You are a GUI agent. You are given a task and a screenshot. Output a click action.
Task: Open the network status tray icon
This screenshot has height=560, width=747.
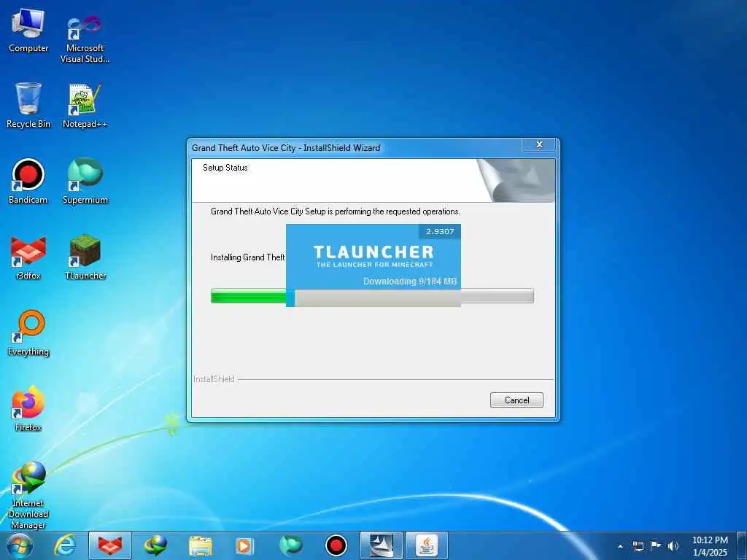[638, 546]
